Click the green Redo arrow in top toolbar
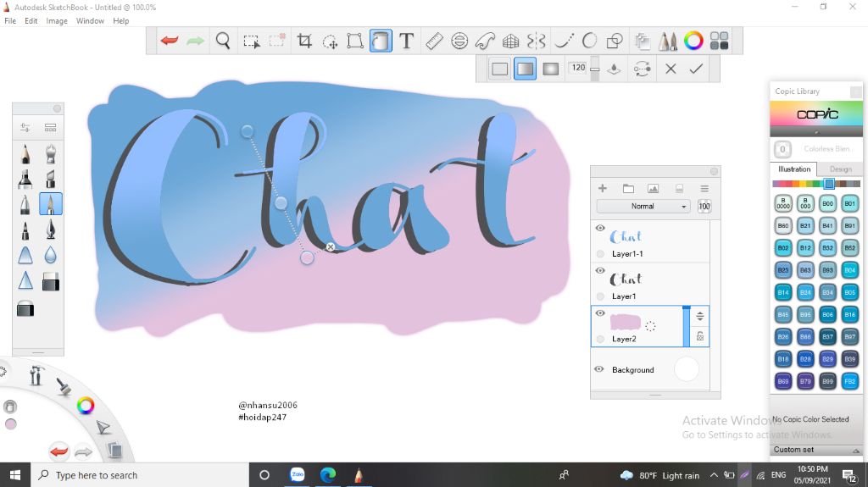Screen dimensions: 868x487 pos(195,41)
